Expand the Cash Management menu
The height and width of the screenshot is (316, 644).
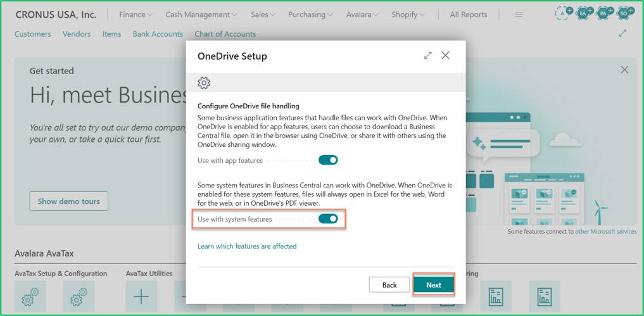(201, 15)
